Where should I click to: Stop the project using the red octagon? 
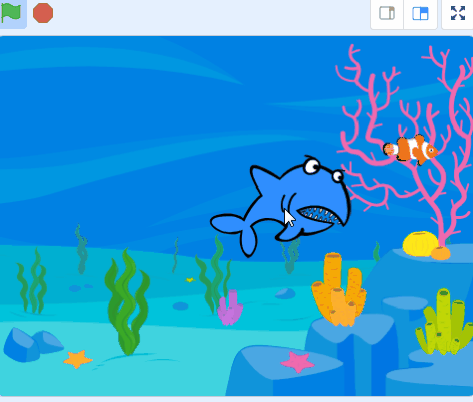coord(43,13)
